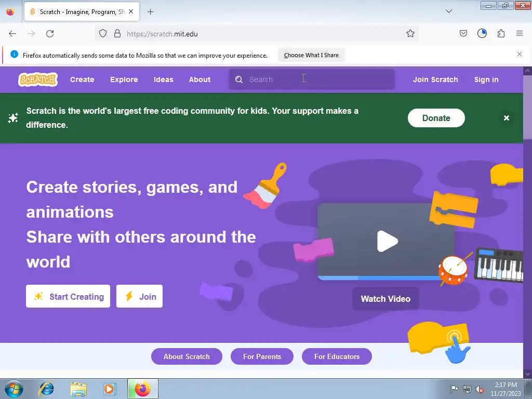Open the For Parents pill button
532x399 pixels.
262,356
